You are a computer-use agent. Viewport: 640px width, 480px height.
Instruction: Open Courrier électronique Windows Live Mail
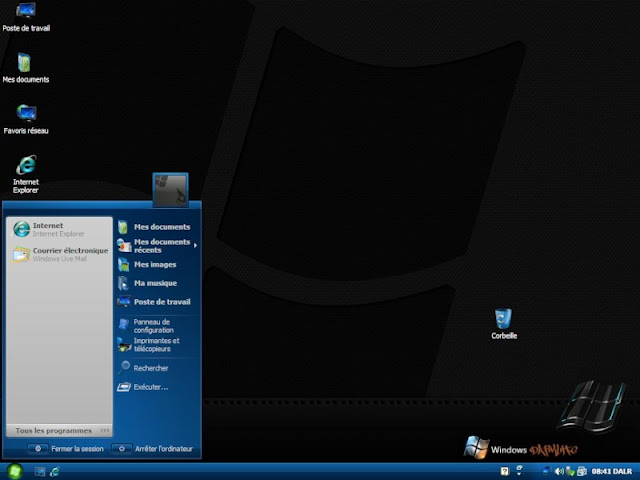click(x=59, y=254)
